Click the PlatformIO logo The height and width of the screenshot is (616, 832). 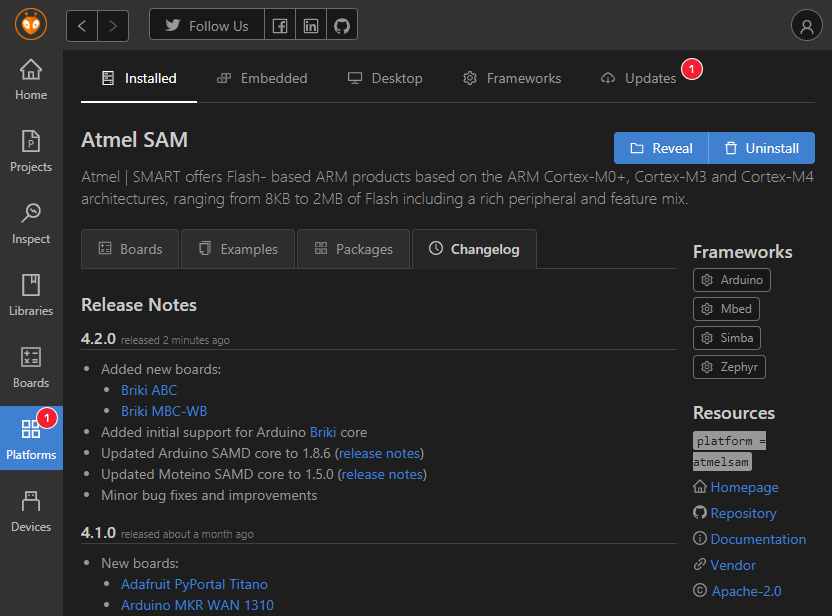point(30,24)
